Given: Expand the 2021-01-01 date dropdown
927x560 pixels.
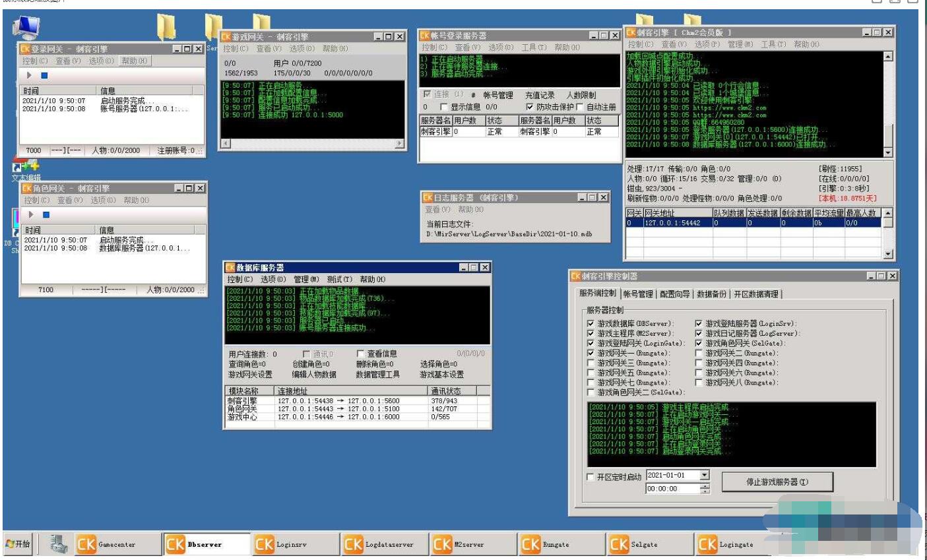Looking at the screenshot, I should click(x=704, y=475).
